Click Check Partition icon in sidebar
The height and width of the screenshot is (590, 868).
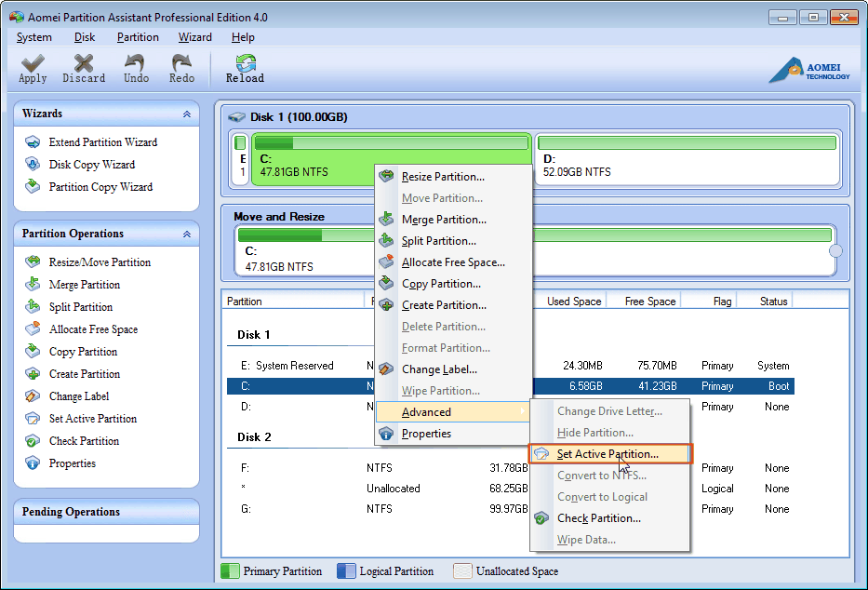click(x=33, y=440)
